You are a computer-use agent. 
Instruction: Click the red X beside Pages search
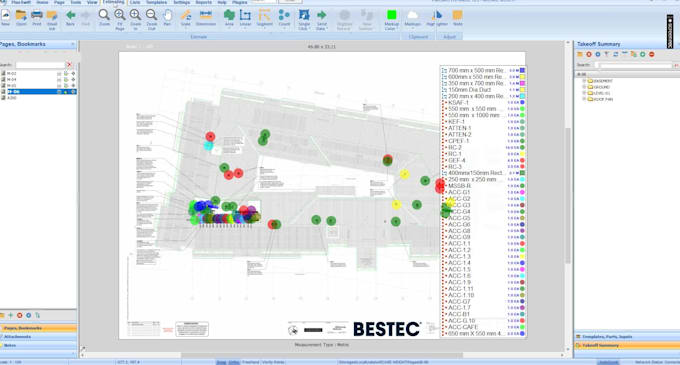(69, 65)
